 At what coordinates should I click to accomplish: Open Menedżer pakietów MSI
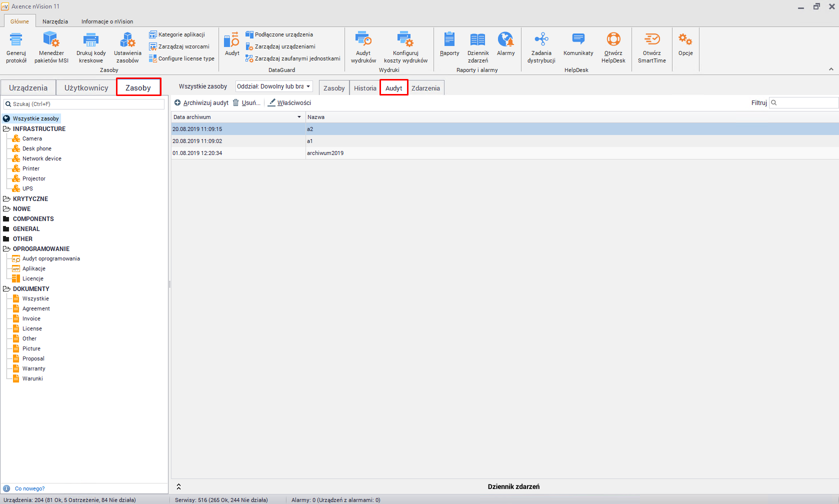coord(51,40)
